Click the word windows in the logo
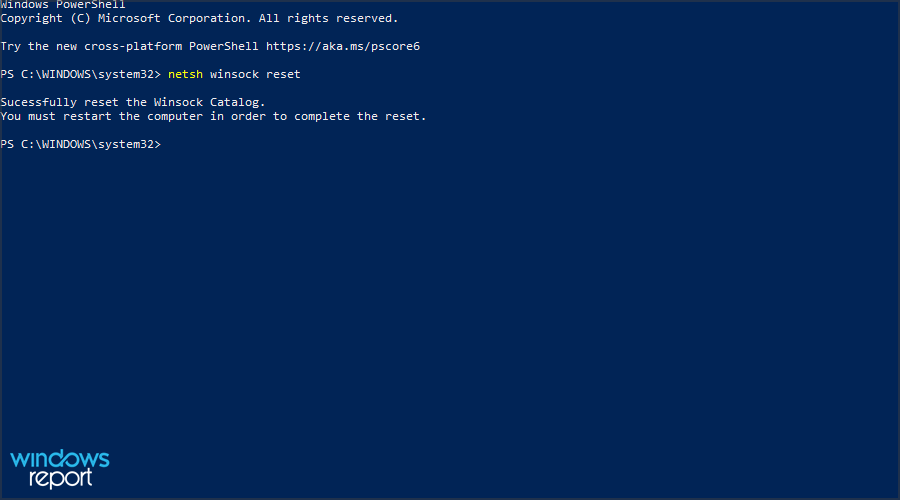This screenshot has width=900, height=500. 60,459
